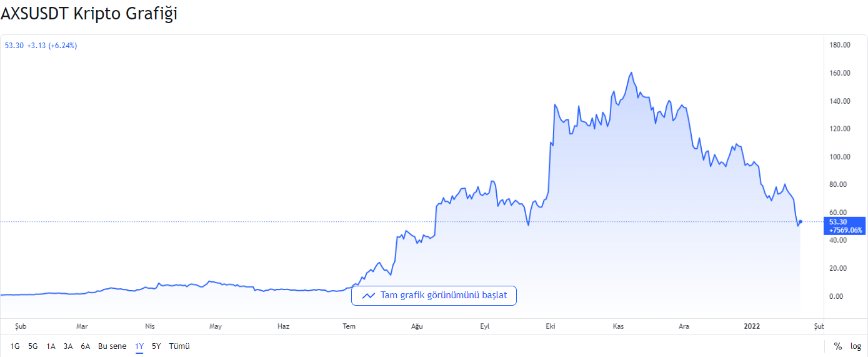Toggle percent scale with % button
This screenshot has height=357, width=868.
[x=837, y=346]
